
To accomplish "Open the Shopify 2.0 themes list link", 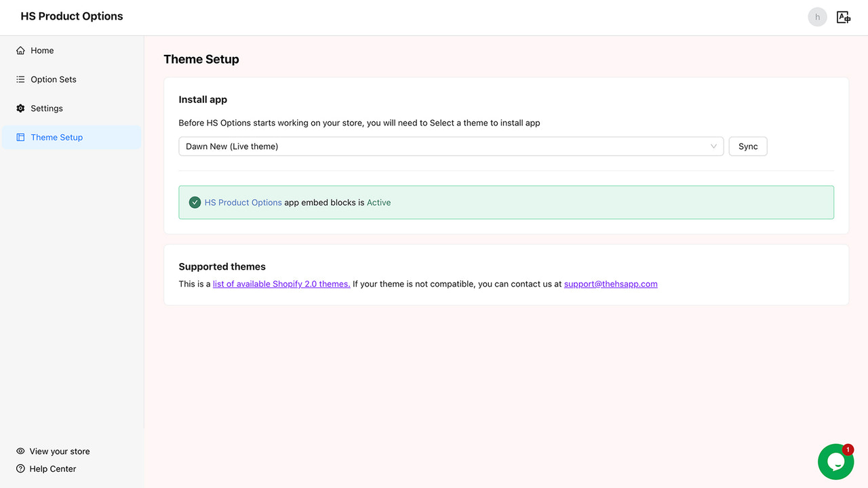I will click(281, 283).
